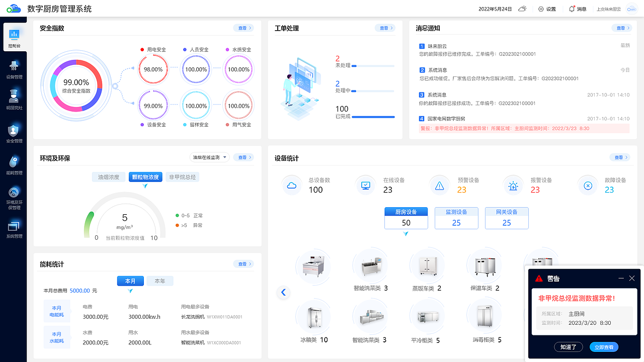
Task: Click the 故障设备 cross-circle icon
Action: tap(588, 186)
